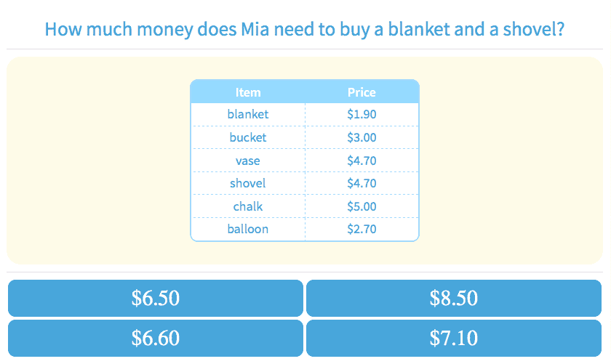Click the blanket price $1.90
Viewport: 611px width, 364px height.
pos(362,114)
